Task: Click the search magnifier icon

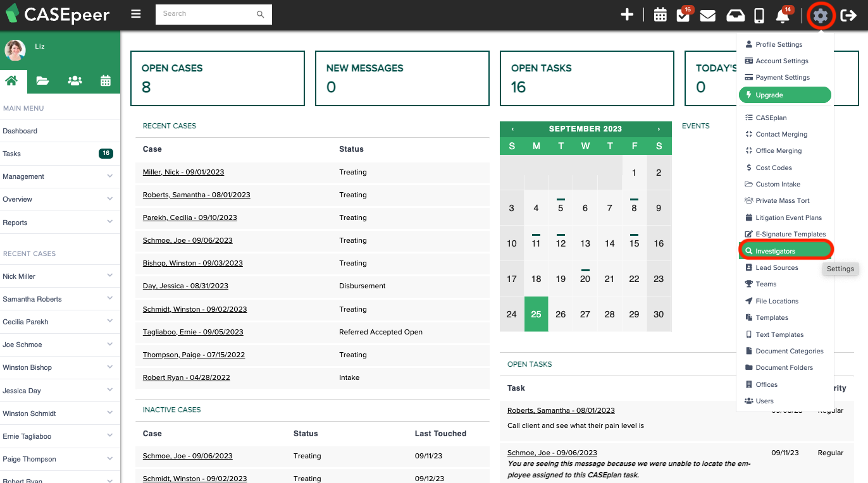Action: tap(261, 14)
